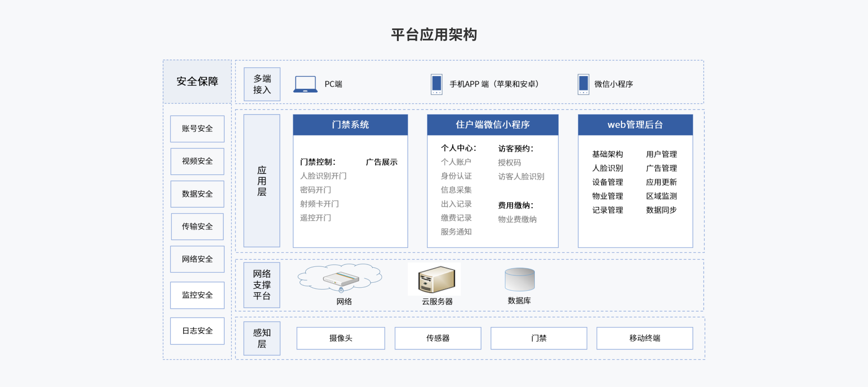Click the 账号安全 box
Image resolution: width=868 pixels, height=387 pixels.
[x=197, y=129]
